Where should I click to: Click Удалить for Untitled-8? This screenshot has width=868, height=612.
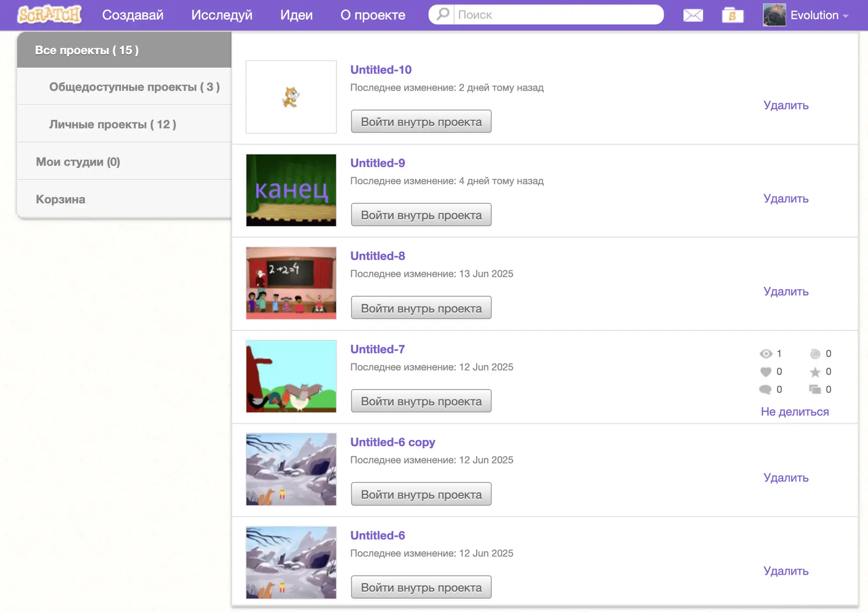point(786,292)
